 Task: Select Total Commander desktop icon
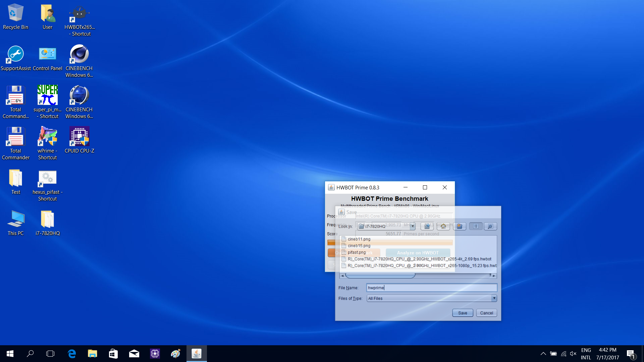15,143
